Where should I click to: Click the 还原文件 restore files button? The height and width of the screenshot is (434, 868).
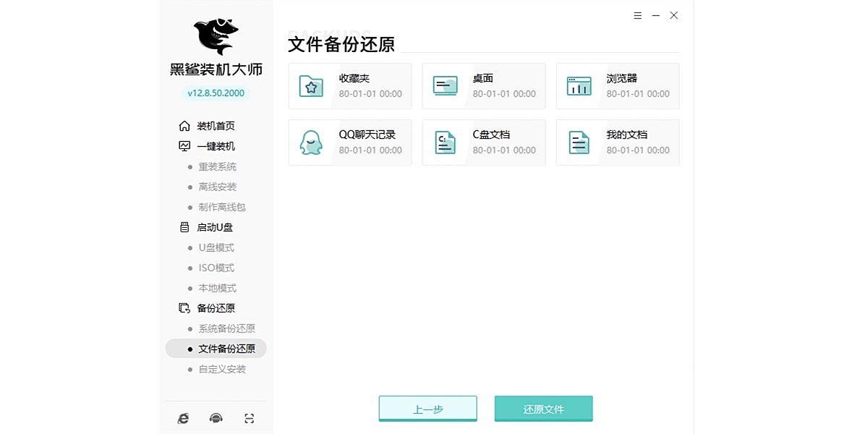pyautogui.click(x=542, y=408)
